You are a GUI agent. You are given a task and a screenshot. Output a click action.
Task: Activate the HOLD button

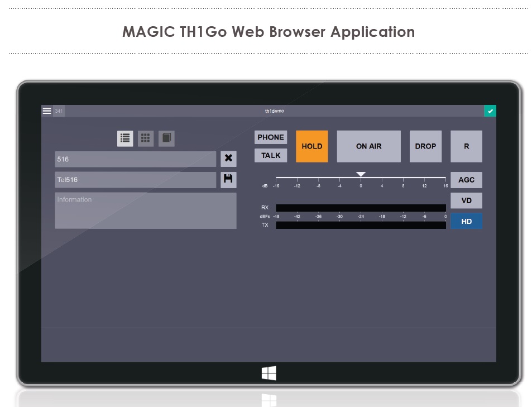click(x=312, y=146)
